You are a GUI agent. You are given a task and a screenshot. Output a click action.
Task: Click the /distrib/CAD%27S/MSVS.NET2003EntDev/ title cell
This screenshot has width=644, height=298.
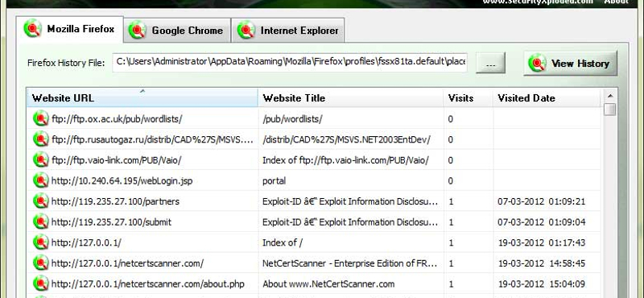(x=346, y=140)
